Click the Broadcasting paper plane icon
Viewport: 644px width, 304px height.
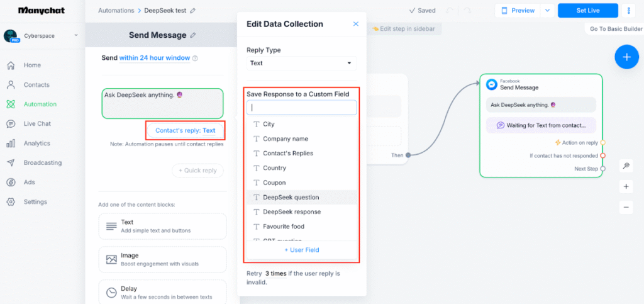click(11, 163)
